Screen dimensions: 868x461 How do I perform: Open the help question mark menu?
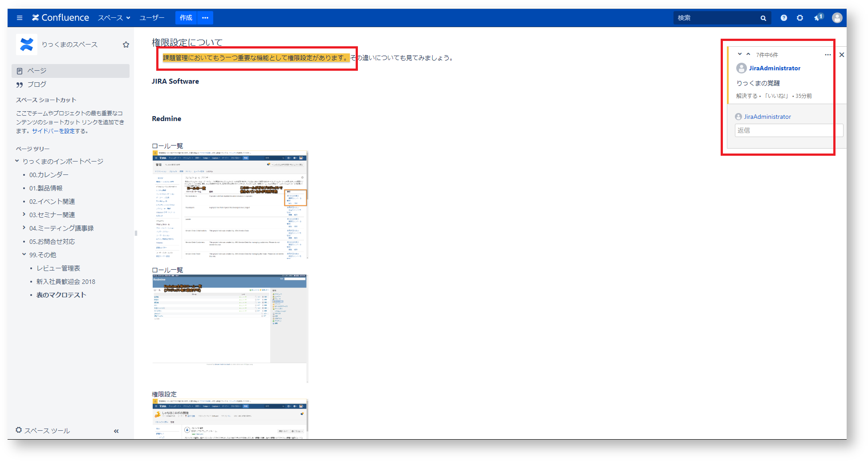(x=784, y=18)
